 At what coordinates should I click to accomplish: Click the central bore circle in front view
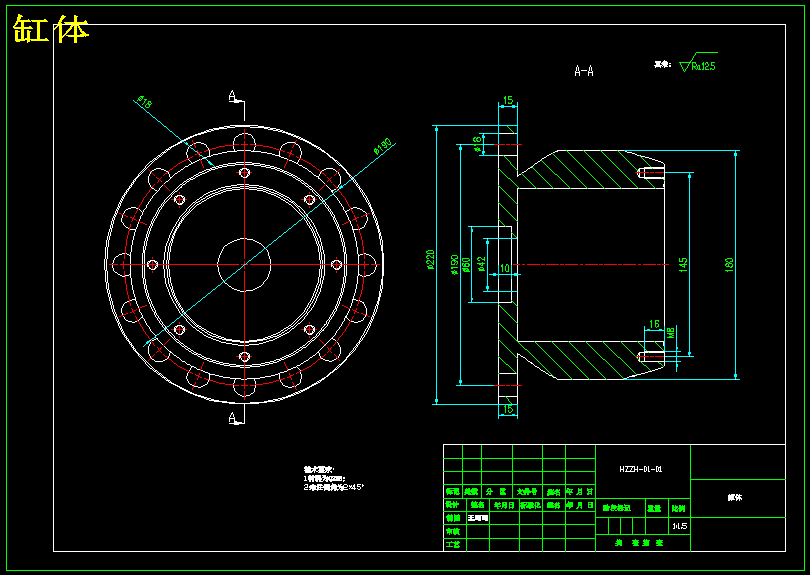coord(244,265)
